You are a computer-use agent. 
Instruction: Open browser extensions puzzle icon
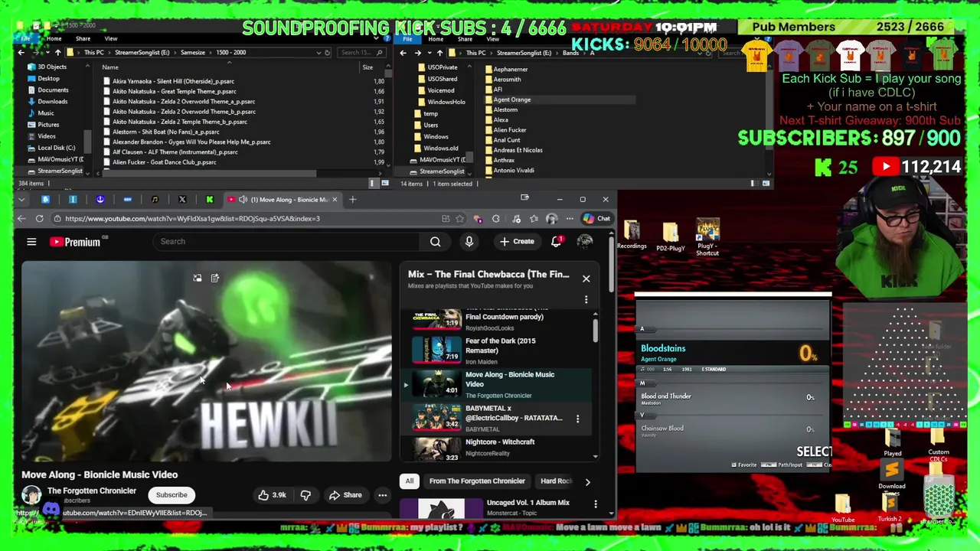496,219
